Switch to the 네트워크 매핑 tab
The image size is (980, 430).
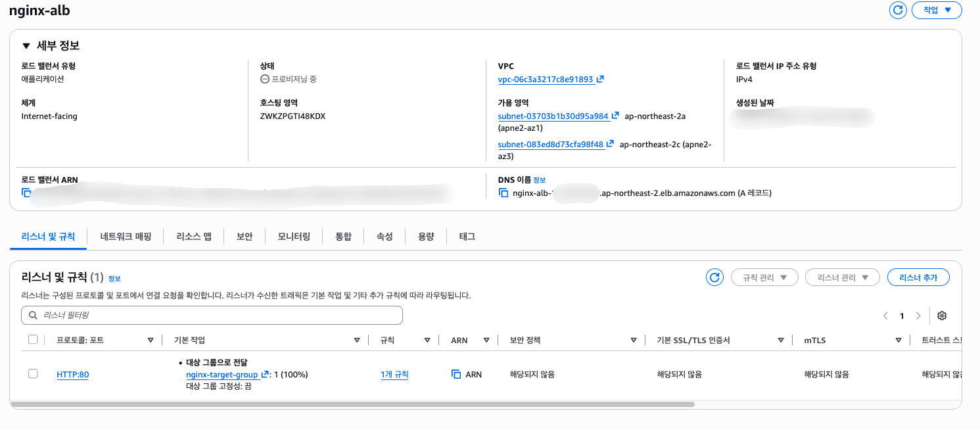(126, 236)
